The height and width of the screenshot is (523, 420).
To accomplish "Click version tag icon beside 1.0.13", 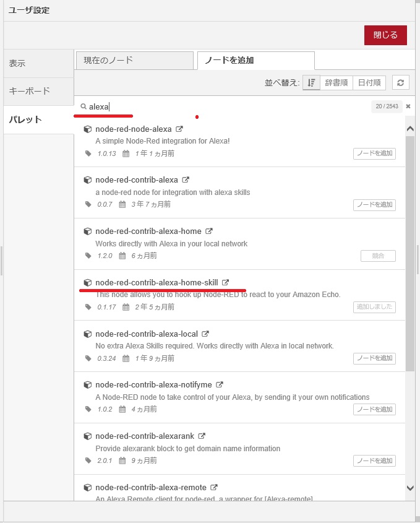I will (x=88, y=153).
